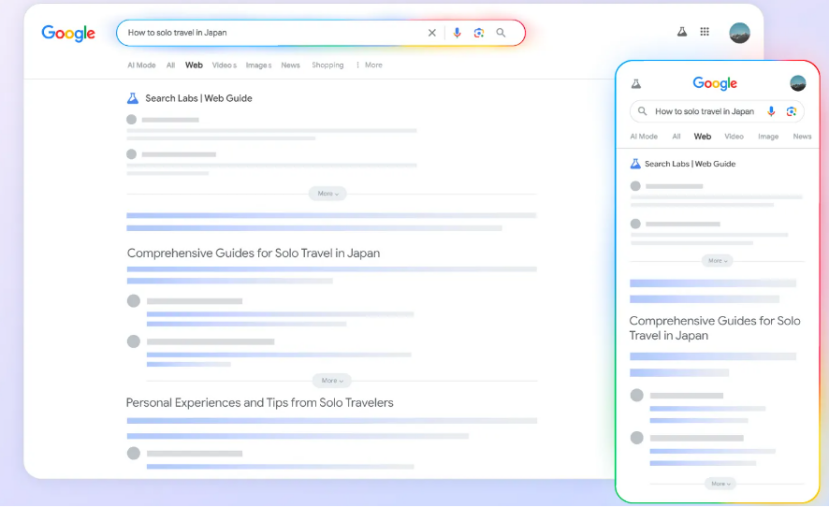830x508 pixels.
Task: Switch to AI Mode tab on desktop
Action: click(x=141, y=65)
